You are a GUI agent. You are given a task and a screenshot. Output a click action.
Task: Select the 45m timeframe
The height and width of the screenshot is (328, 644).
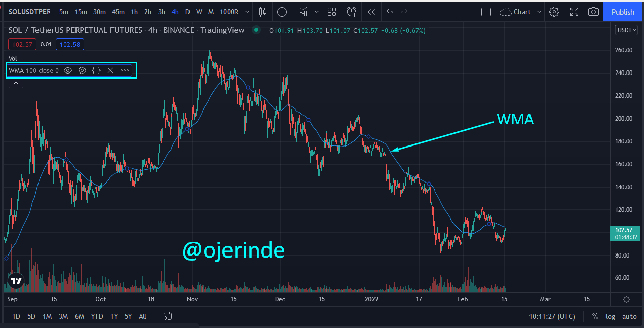click(x=118, y=12)
